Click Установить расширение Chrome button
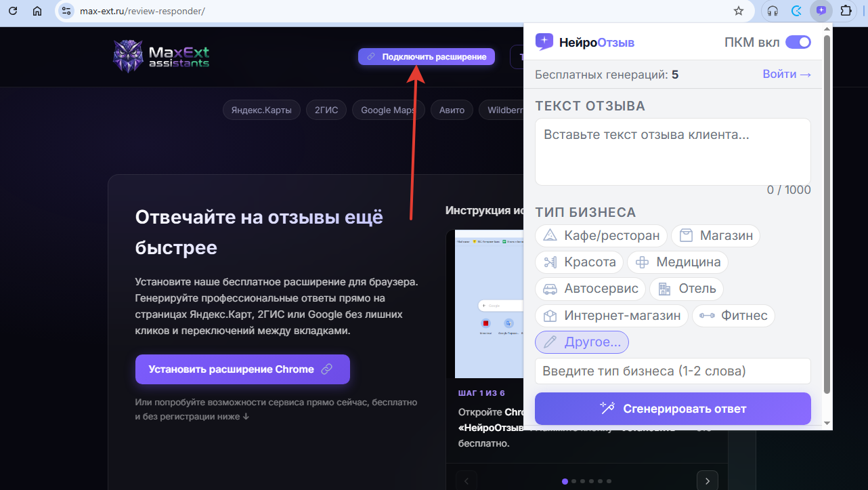Screen dimensions: 868x490 242,369
